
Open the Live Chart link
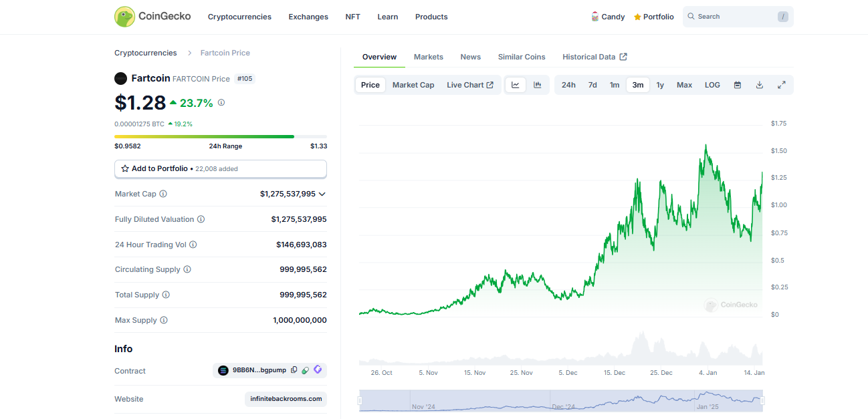pyautogui.click(x=470, y=85)
